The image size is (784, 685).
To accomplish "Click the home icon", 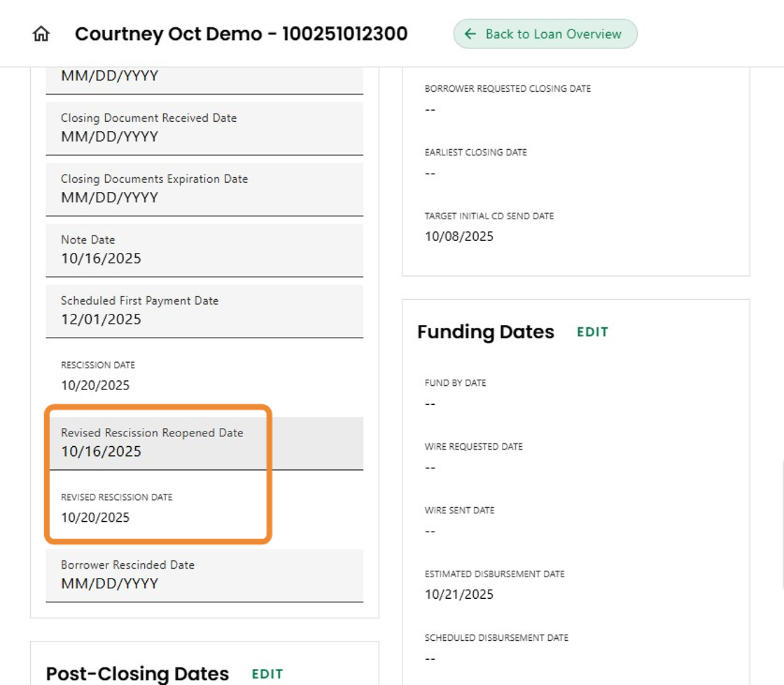I will pos(41,34).
